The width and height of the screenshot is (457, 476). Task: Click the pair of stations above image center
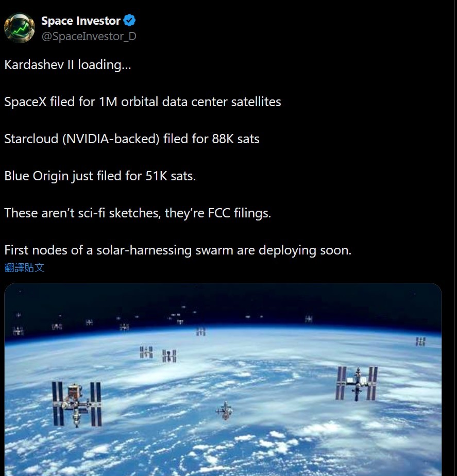(x=158, y=354)
